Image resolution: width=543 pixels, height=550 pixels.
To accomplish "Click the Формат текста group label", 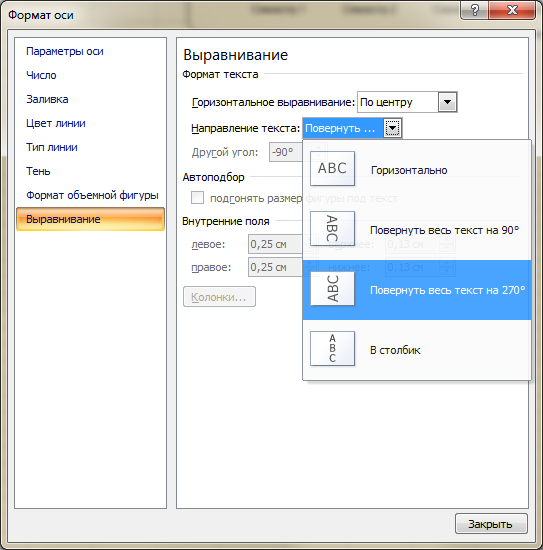I will tap(220, 74).
